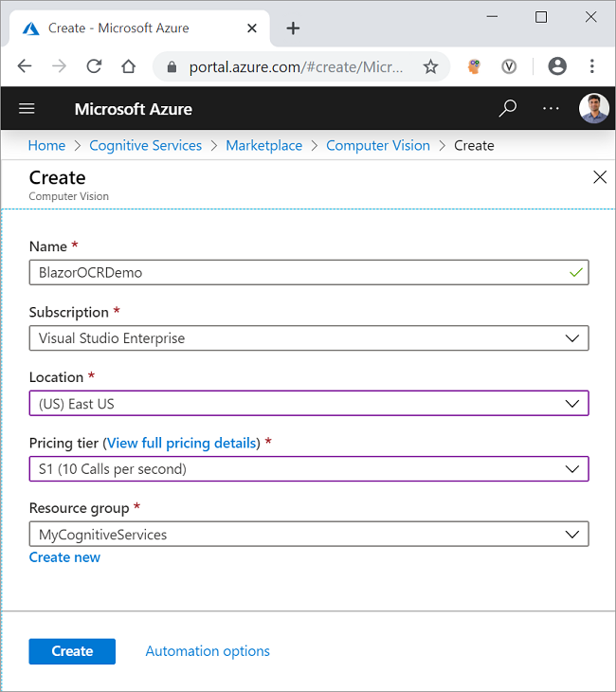Expand the Resource group dropdown
The image size is (616, 692).
coord(571,535)
